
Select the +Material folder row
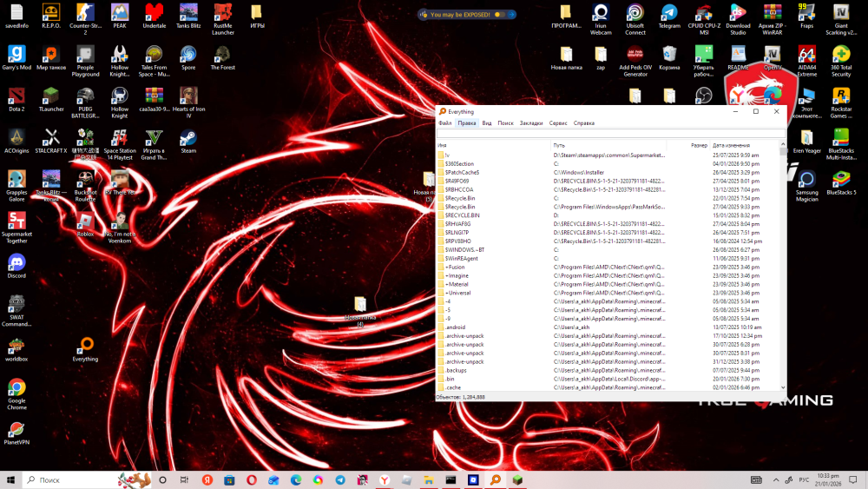pyautogui.click(x=608, y=284)
